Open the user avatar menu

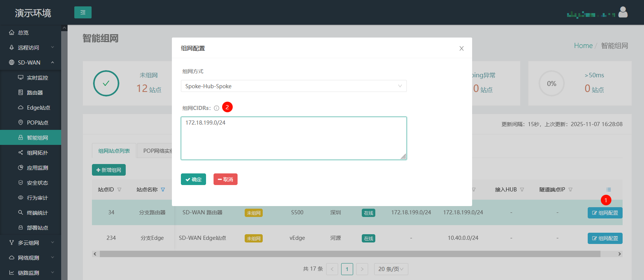click(623, 12)
